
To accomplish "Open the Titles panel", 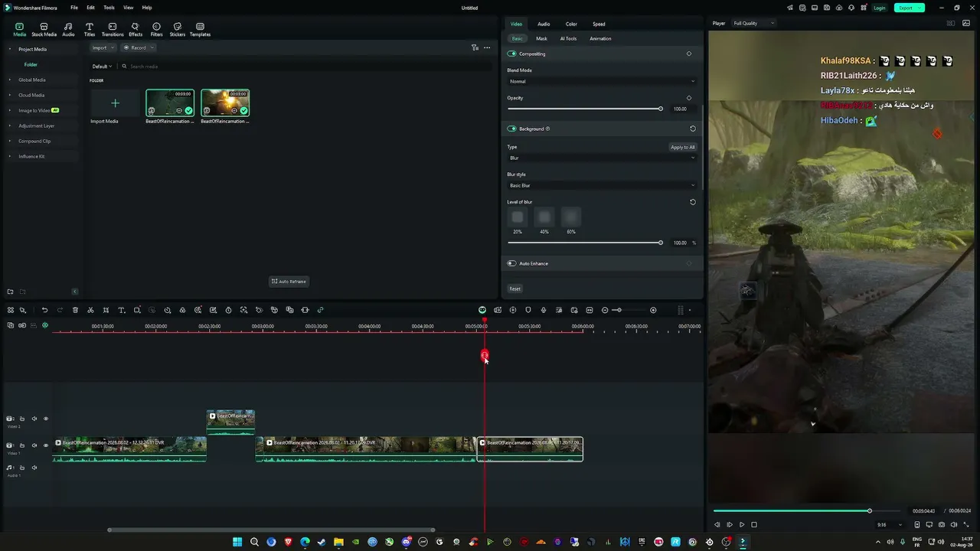I will coord(90,29).
